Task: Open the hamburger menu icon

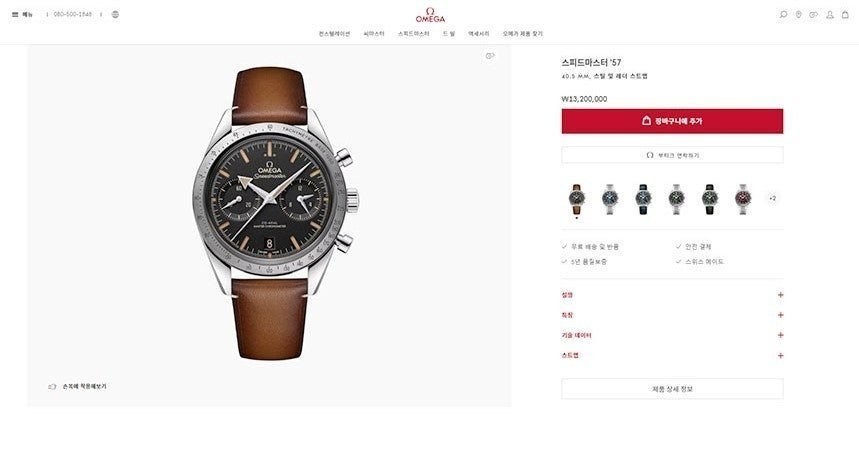Action: coord(15,15)
